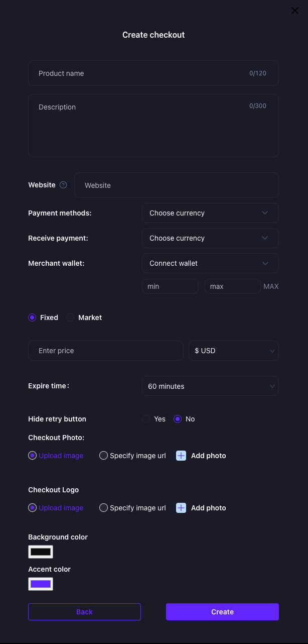This screenshot has height=644, width=308.
Task: Close the Create checkout dialog
Action: pyautogui.click(x=295, y=11)
